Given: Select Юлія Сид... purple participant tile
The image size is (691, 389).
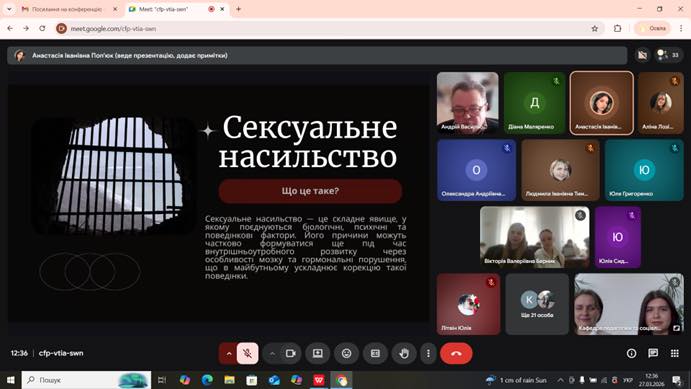Looking at the screenshot, I should pos(618,237).
